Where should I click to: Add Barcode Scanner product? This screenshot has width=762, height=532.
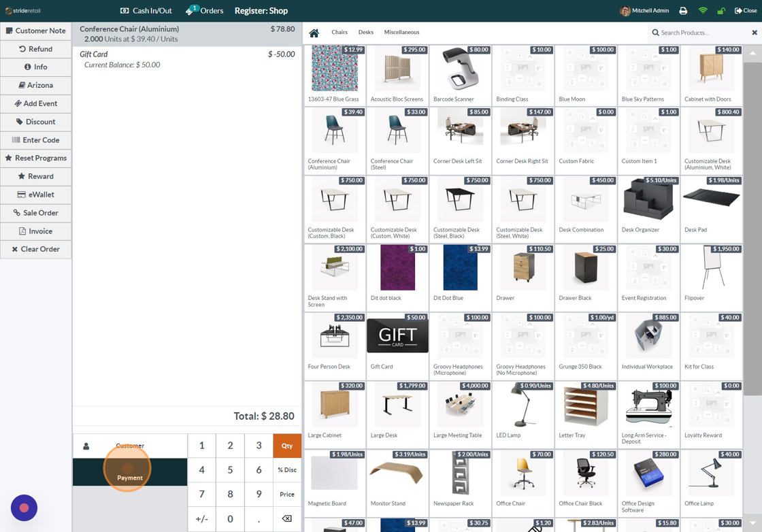[x=460, y=76]
